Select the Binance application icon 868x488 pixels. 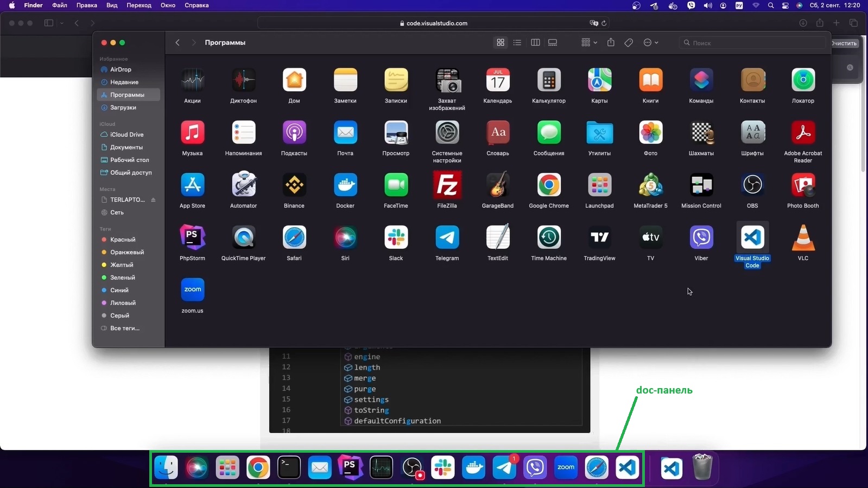pyautogui.click(x=294, y=185)
